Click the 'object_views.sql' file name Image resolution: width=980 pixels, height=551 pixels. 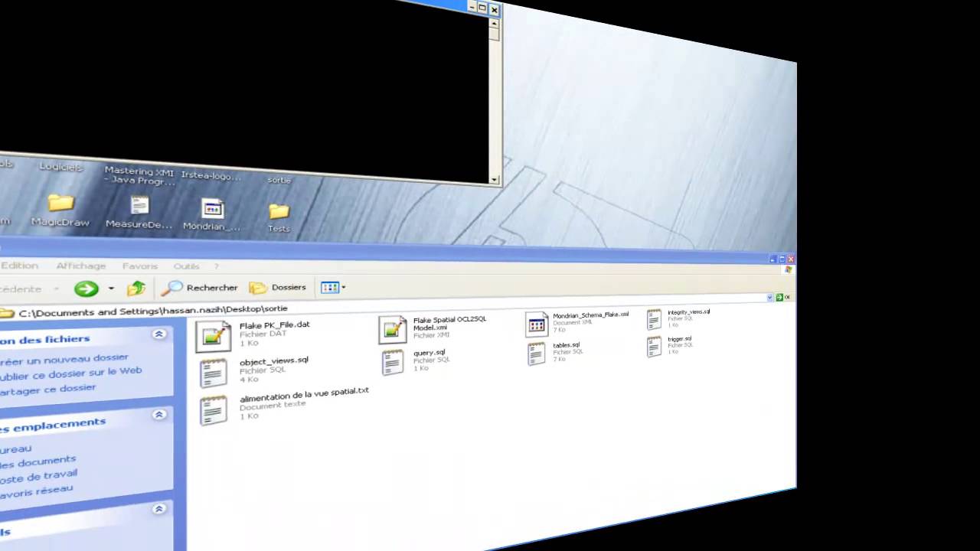pos(273,360)
